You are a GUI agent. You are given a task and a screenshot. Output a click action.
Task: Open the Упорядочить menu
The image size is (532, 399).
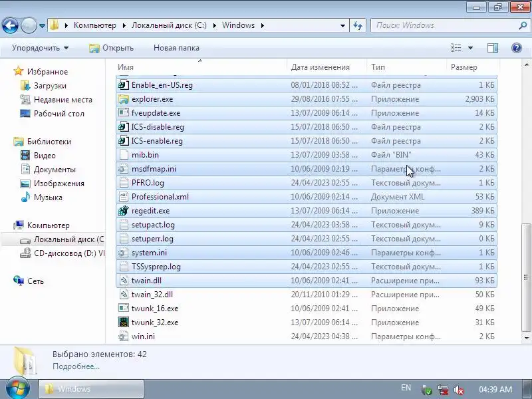coord(40,48)
